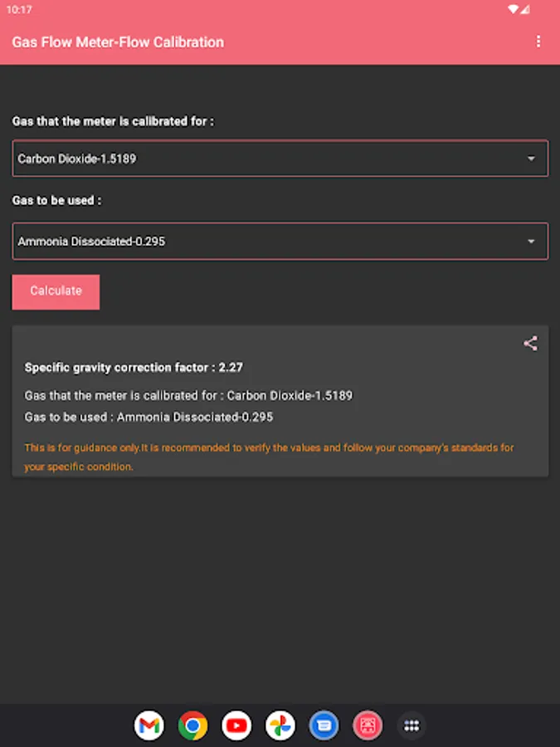Expand the Carbon Dioxide-1.5189 dropdown arrow
560x747 pixels.
(531, 159)
